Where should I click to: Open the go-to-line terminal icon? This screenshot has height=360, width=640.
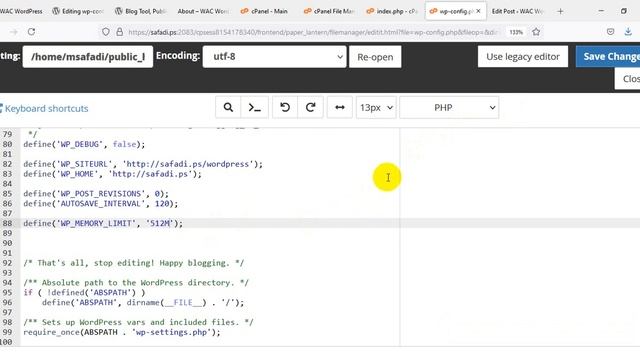coord(255,107)
